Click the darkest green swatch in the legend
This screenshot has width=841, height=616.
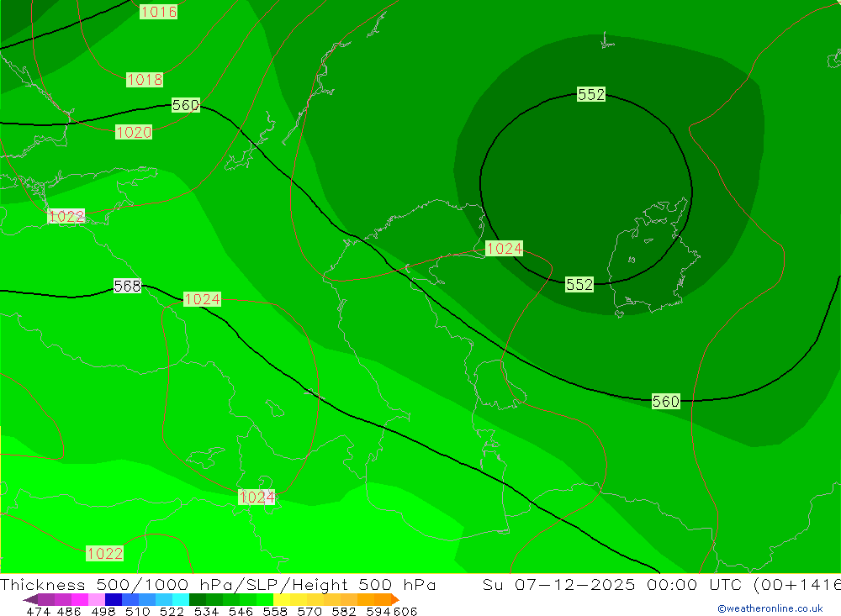point(198,599)
